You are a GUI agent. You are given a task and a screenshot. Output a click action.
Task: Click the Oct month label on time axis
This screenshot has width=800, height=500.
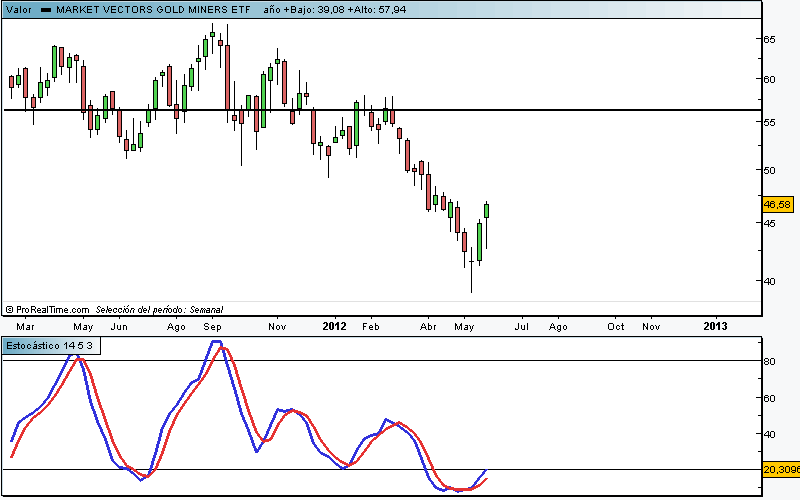click(x=616, y=326)
